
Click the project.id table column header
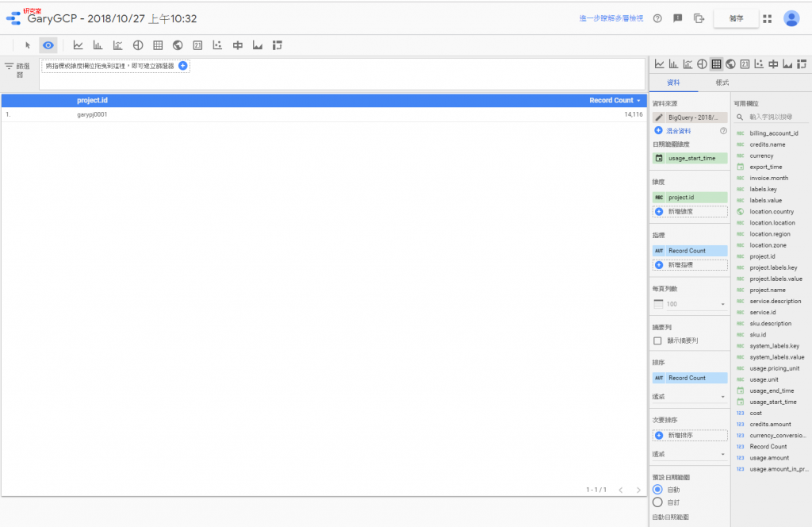[92, 101]
